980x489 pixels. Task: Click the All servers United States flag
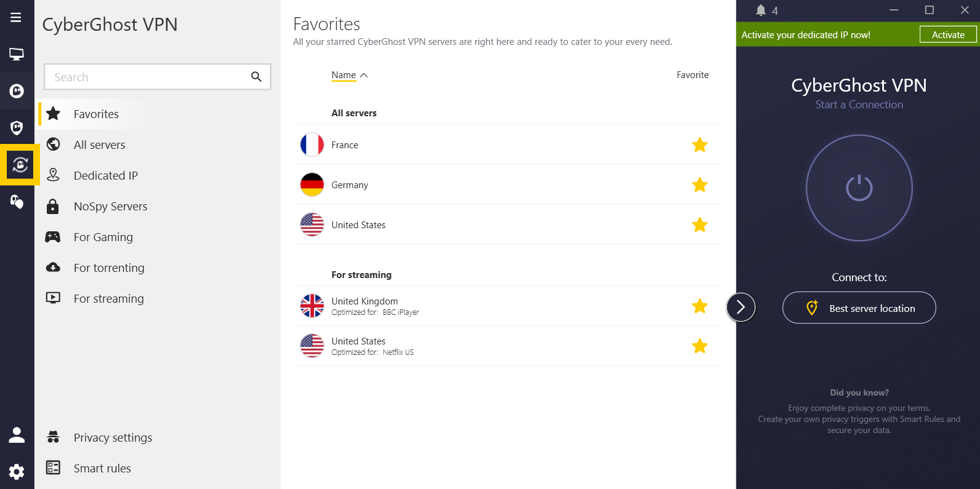pos(312,225)
